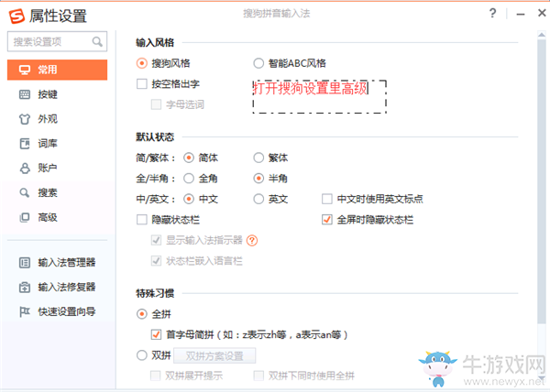Open 输入法管理器

click(57, 262)
